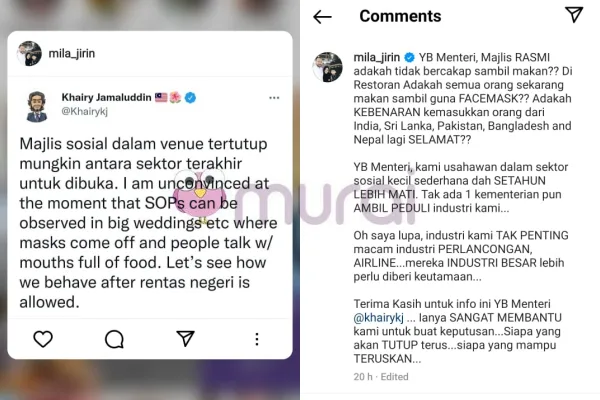Image resolution: width=600 pixels, height=400 pixels.
Task: Open comments via the speech bubble icon
Action: click(114, 339)
